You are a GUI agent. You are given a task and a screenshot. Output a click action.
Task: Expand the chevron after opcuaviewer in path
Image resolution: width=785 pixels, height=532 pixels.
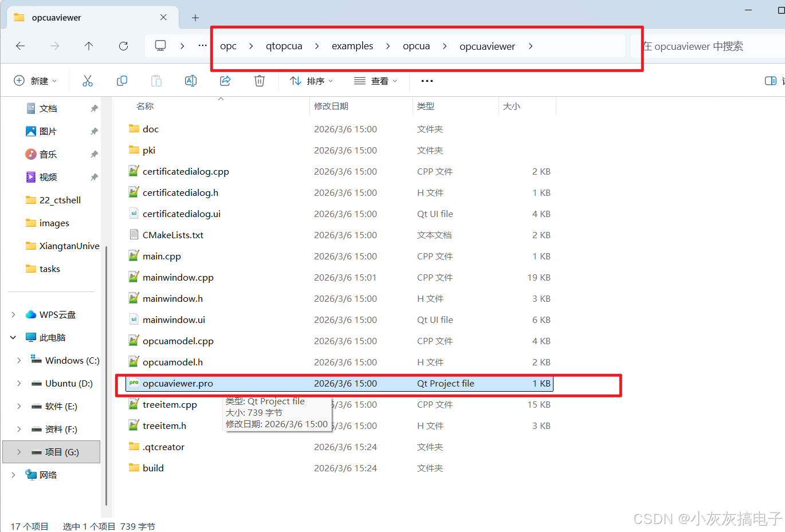[531, 46]
